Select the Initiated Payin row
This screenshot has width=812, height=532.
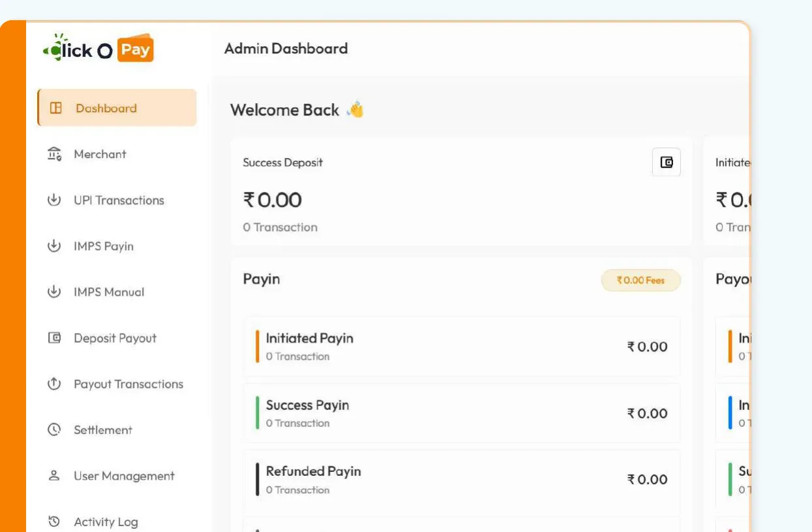coord(462,347)
